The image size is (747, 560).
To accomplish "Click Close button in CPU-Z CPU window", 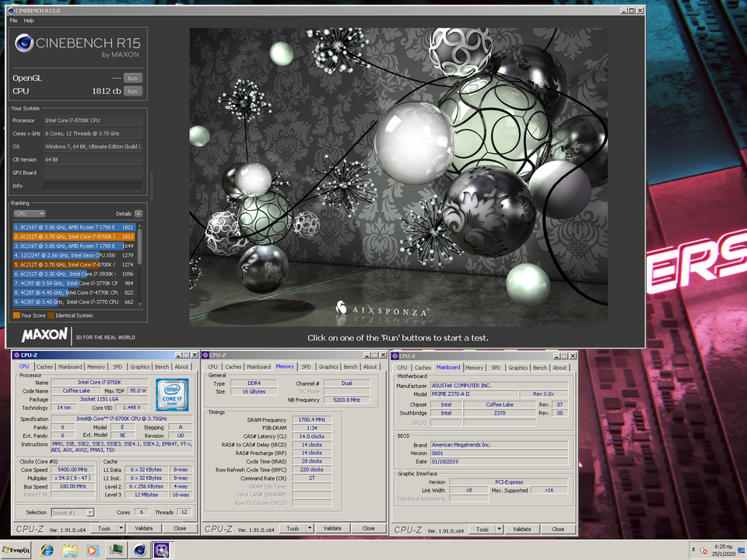I will (x=180, y=528).
